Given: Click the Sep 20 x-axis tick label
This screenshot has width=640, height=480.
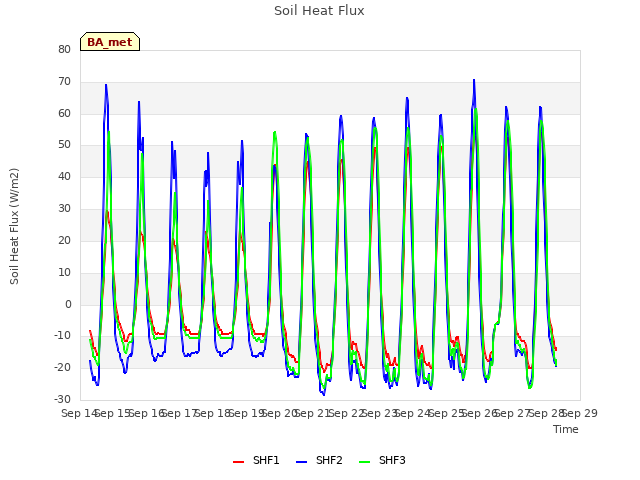Looking at the screenshot, I should [280, 413].
